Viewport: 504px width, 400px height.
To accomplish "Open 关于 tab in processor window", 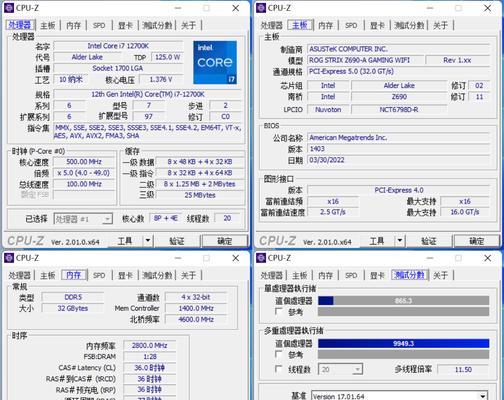I will pos(188,25).
